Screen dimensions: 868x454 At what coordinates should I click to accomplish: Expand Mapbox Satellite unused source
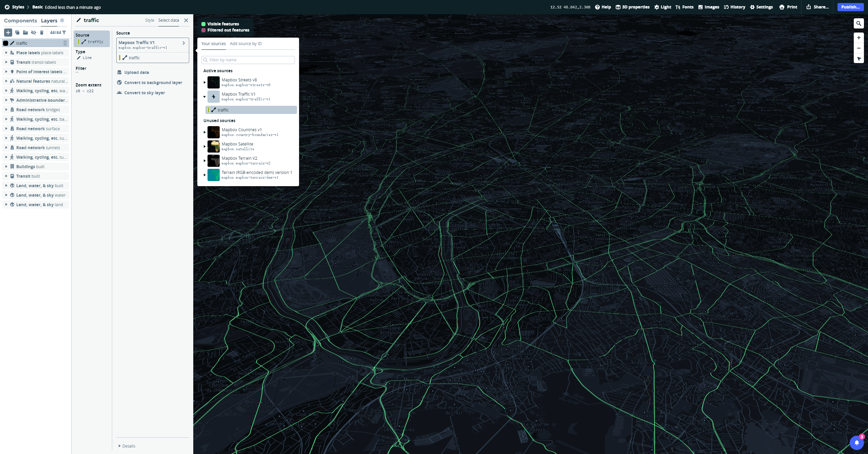coord(205,146)
